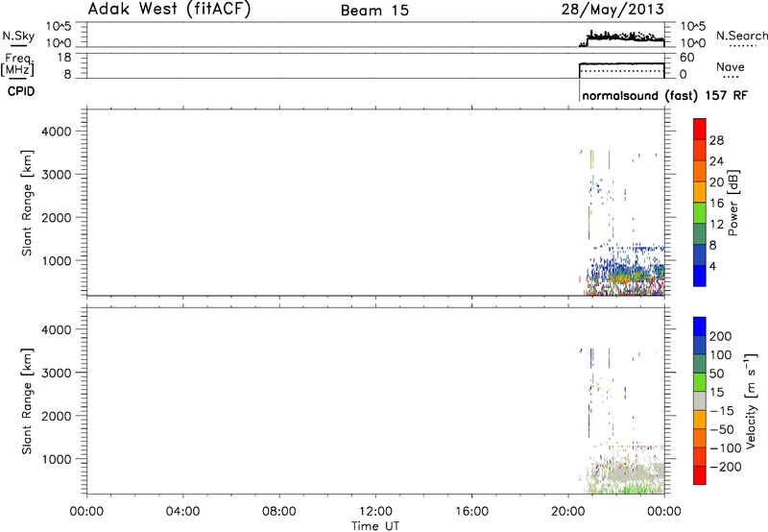This screenshot has height=532, width=768.
Task: Click the '18' frequency axis value
Action: point(63,58)
